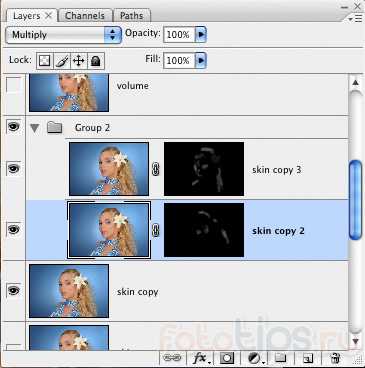
Task: Click the blue scrollbar thumb
Action: pyautogui.click(x=356, y=200)
